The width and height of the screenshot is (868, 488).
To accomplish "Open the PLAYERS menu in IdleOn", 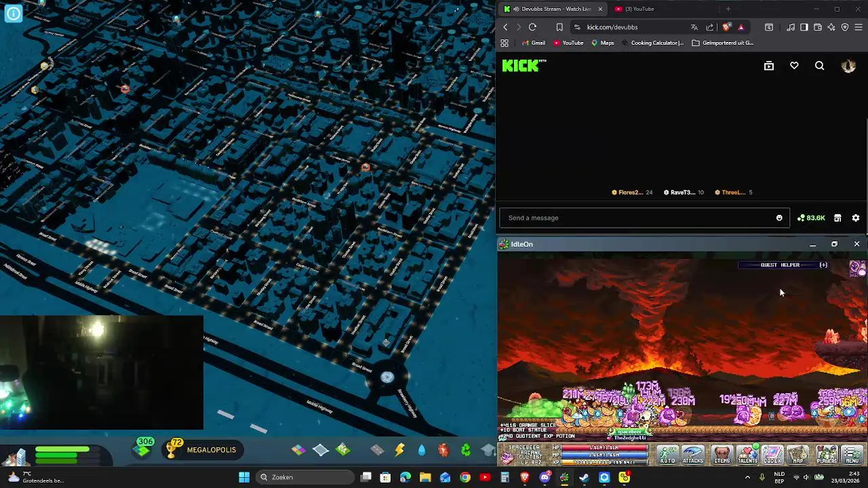I will click(827, 455).
